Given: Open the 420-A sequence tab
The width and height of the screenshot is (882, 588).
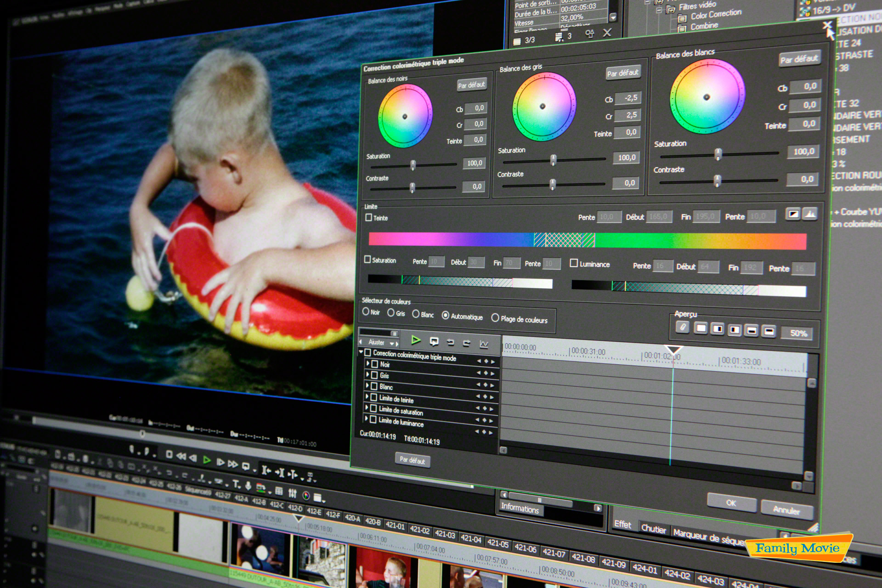Looking at the screenshot, I should (x=352, y=518).
